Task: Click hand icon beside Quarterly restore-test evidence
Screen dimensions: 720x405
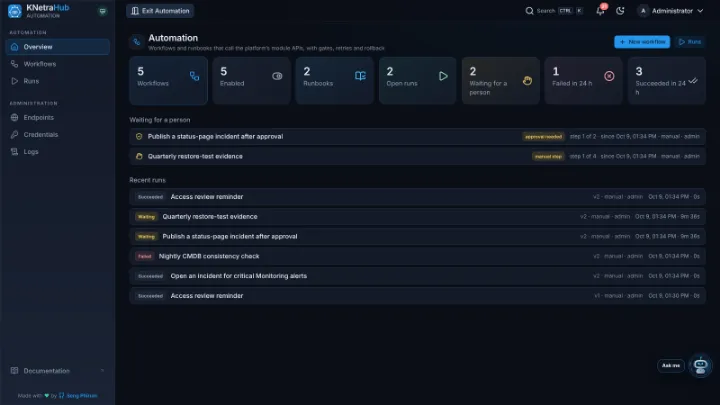Action: (139, 156)
